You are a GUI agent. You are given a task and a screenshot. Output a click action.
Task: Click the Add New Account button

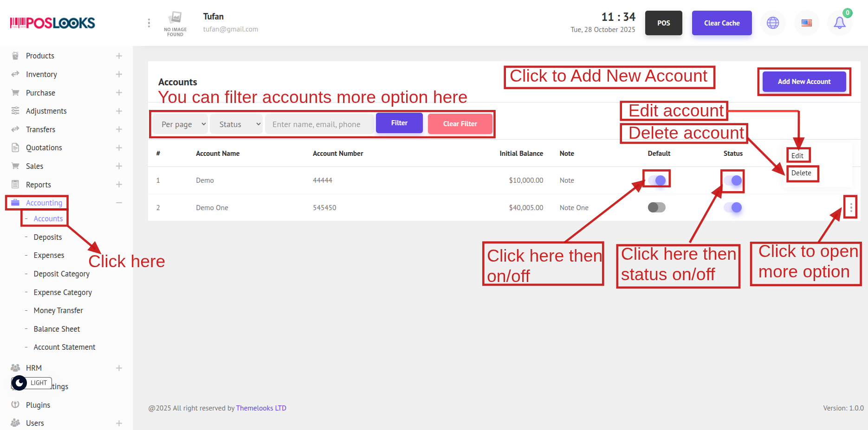804,82
